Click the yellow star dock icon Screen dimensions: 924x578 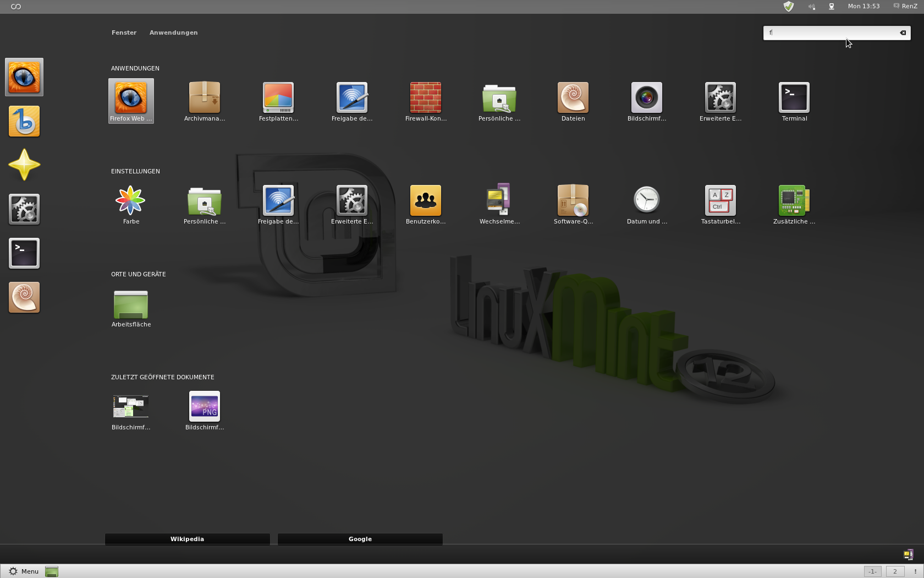pos(24,165)
